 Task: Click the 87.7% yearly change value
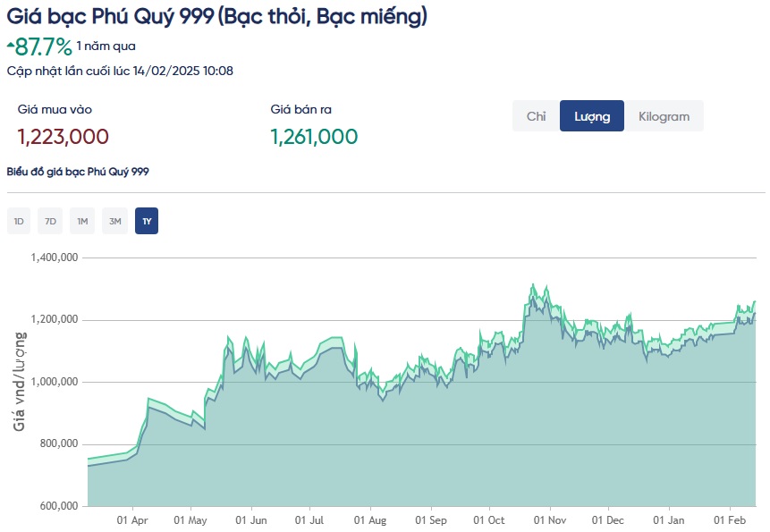click(x=43, y=46)
